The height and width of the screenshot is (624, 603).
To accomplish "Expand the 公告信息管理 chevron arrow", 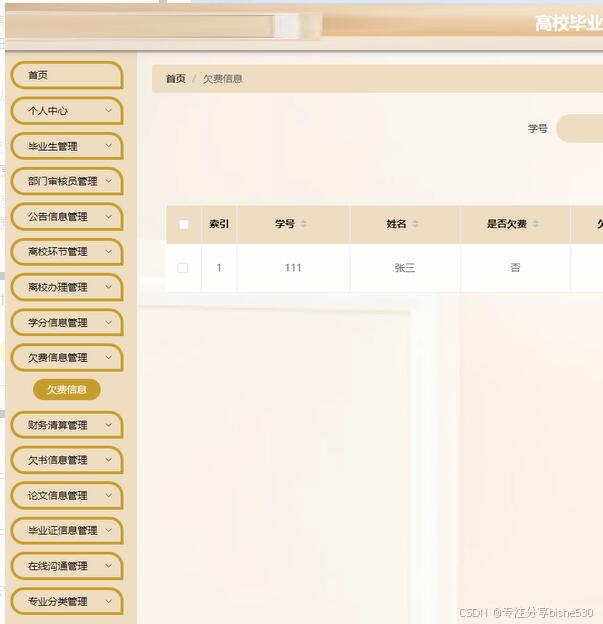I will (x=108, y=216).
